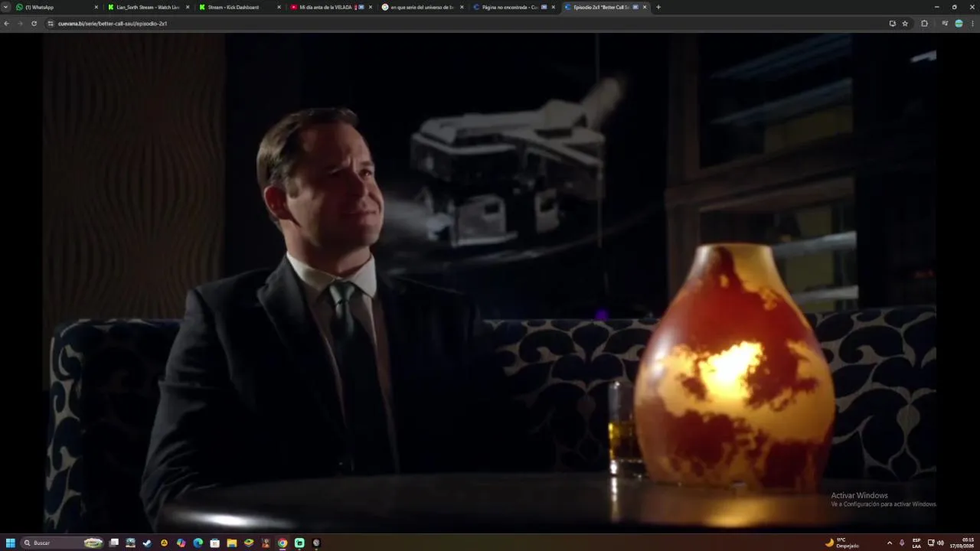Go back to previous page
Image resolution: width=980 pixels, height=551 pixels.
point(6,24)
